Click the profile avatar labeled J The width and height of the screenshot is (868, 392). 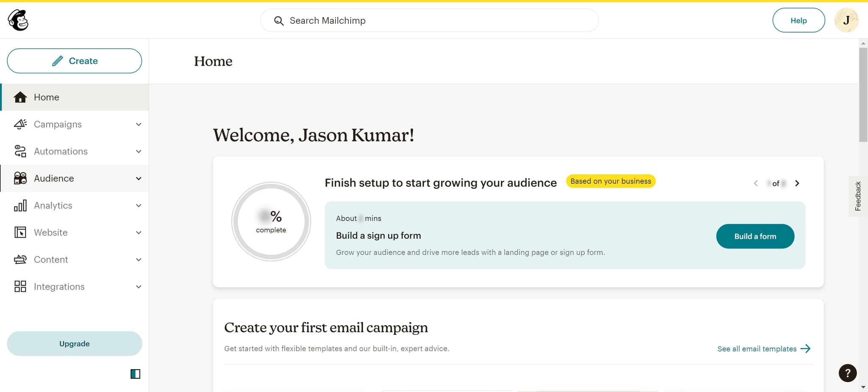point(846,20)
